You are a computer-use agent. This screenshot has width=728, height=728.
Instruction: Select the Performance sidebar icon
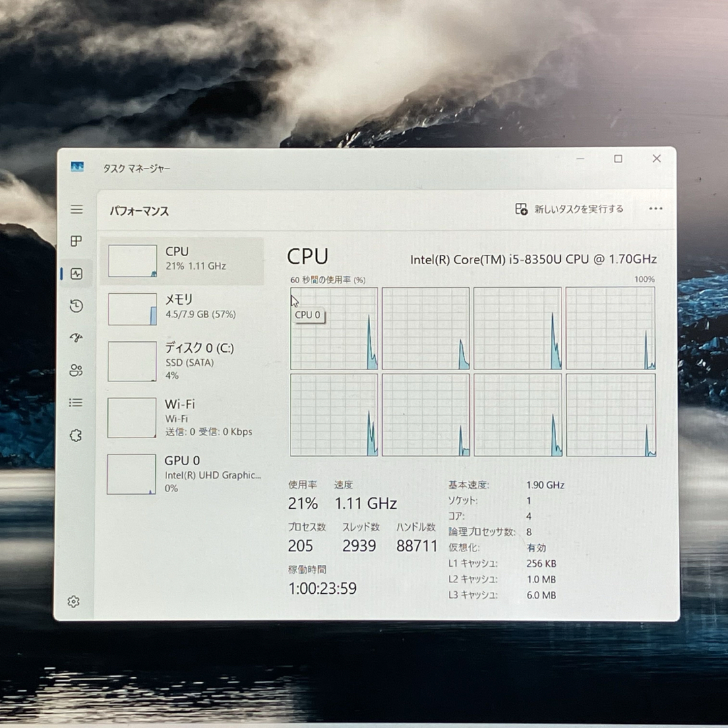pyautogui.click(x=75, y=274)
